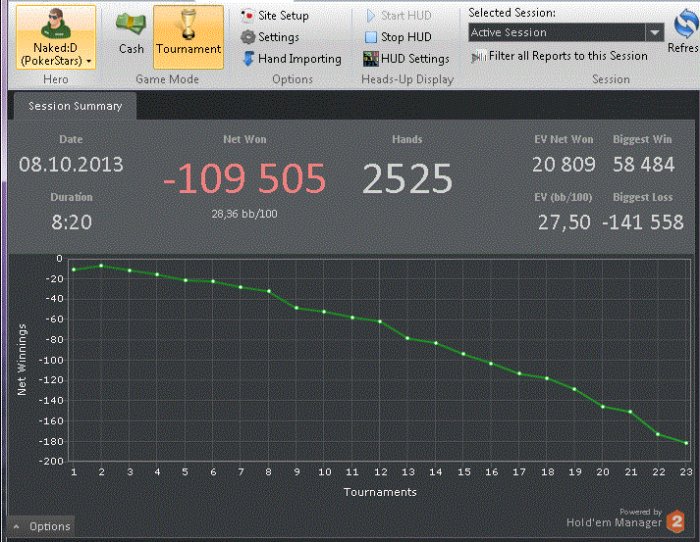
Task: Click the graph data point for tournament 23
Action: (686, 443)
